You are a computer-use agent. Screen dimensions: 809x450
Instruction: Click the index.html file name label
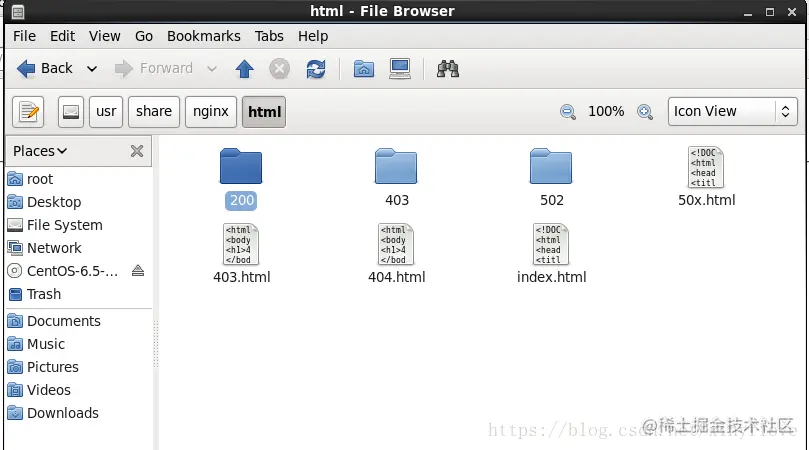click(x=552, y=277)
